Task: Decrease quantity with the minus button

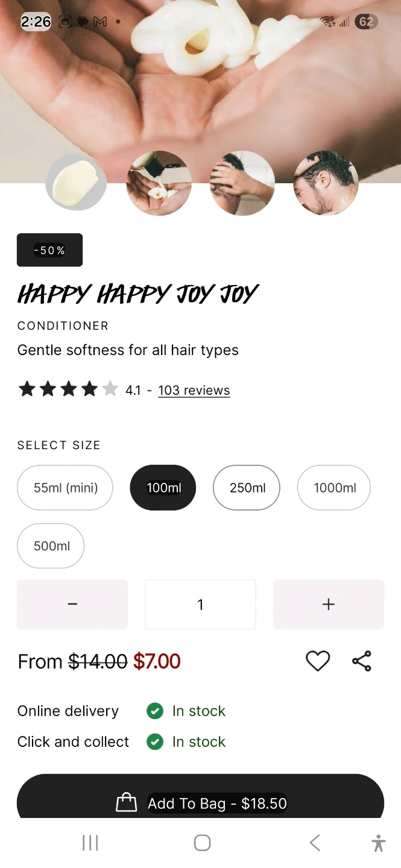Action: coord(72,604)
